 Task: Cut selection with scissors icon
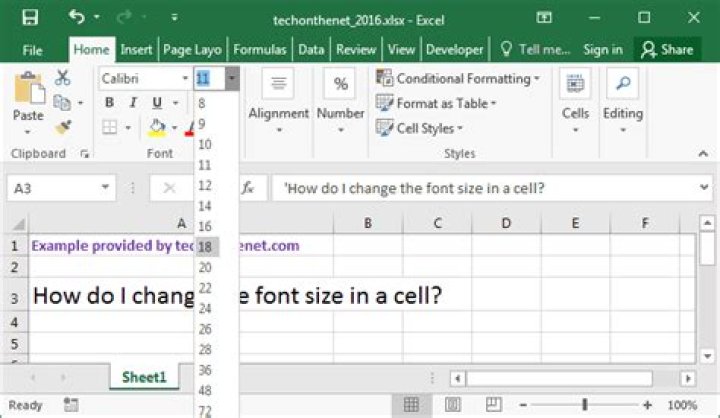pos(62,78)
